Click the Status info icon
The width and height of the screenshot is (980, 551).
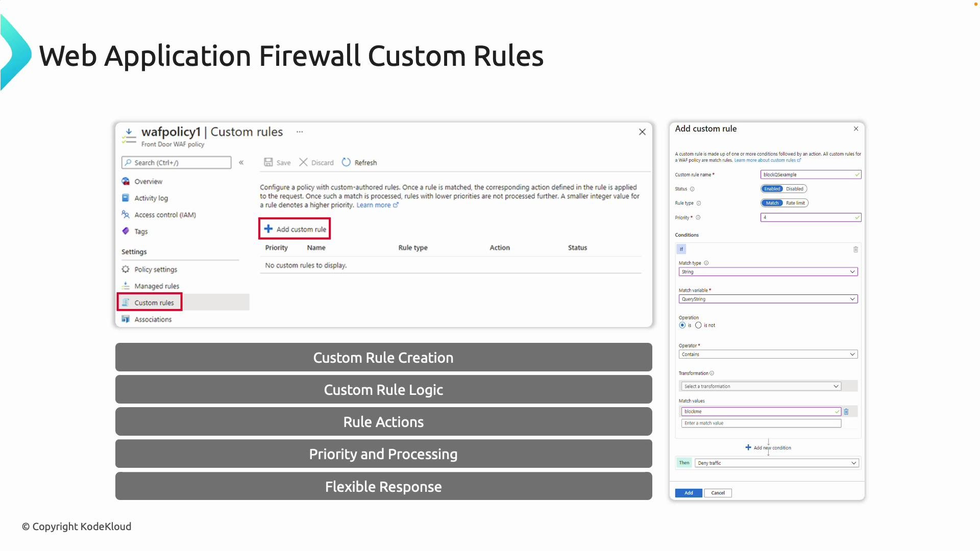click(x=693, y=189)
